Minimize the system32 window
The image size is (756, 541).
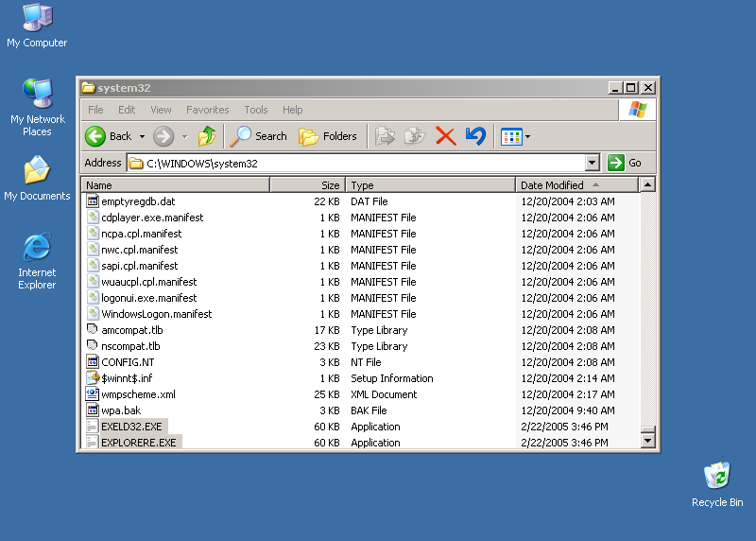click(x=615, y=88)
